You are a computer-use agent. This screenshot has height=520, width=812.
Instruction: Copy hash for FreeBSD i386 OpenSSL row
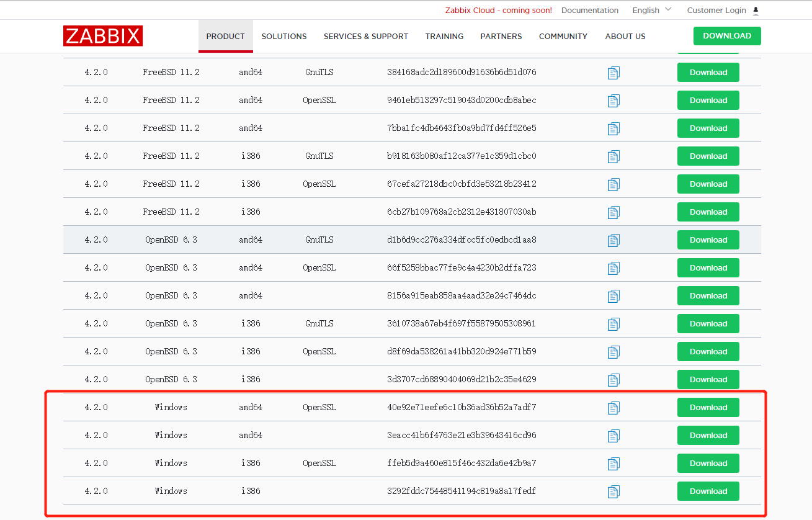click(613, 184)
